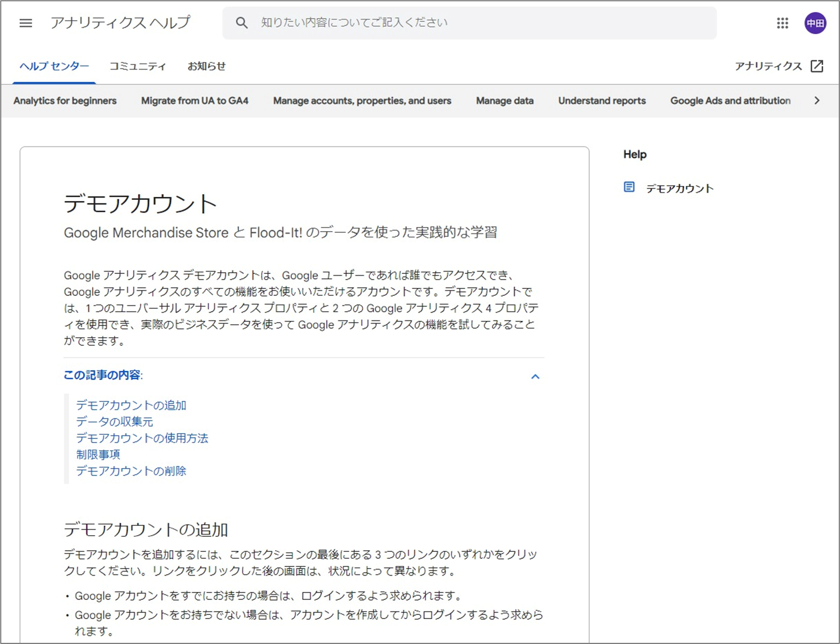
Task: Select the Analytics for beginners category
Action: (x=64, y=100)
